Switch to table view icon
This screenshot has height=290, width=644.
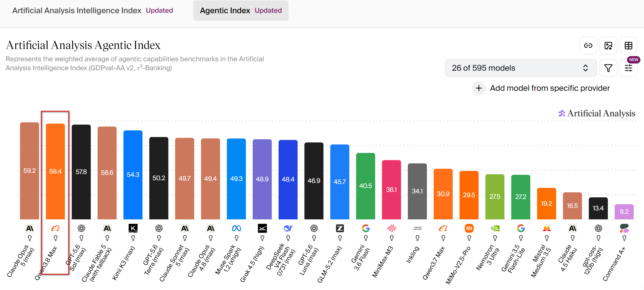point(628,46)
